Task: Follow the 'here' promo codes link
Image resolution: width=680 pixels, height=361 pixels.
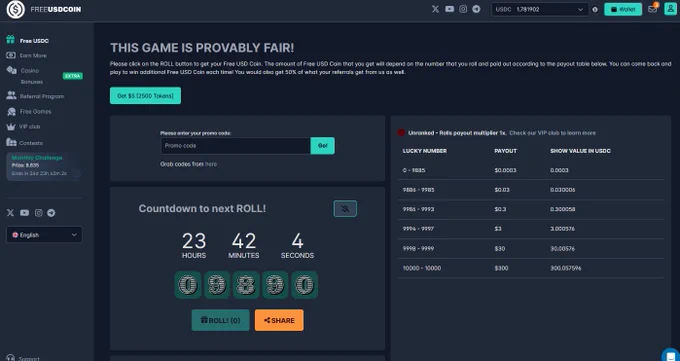Action: (211, 164)
